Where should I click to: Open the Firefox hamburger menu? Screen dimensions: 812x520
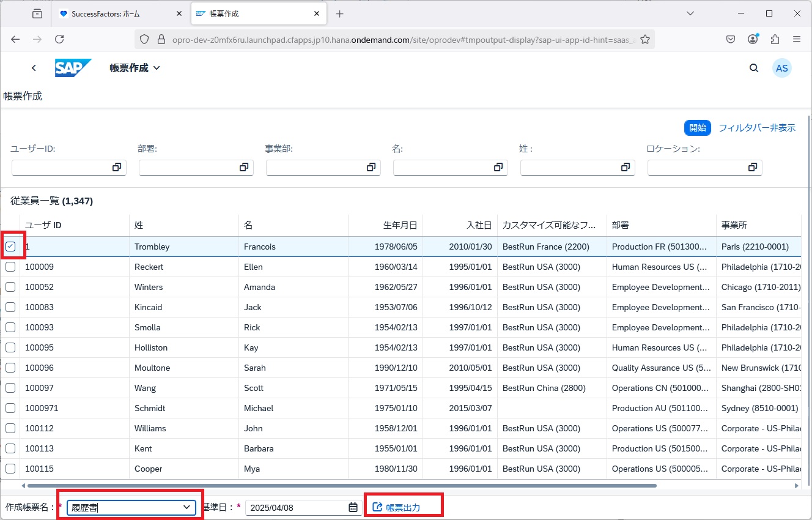[x=797, y=39]
